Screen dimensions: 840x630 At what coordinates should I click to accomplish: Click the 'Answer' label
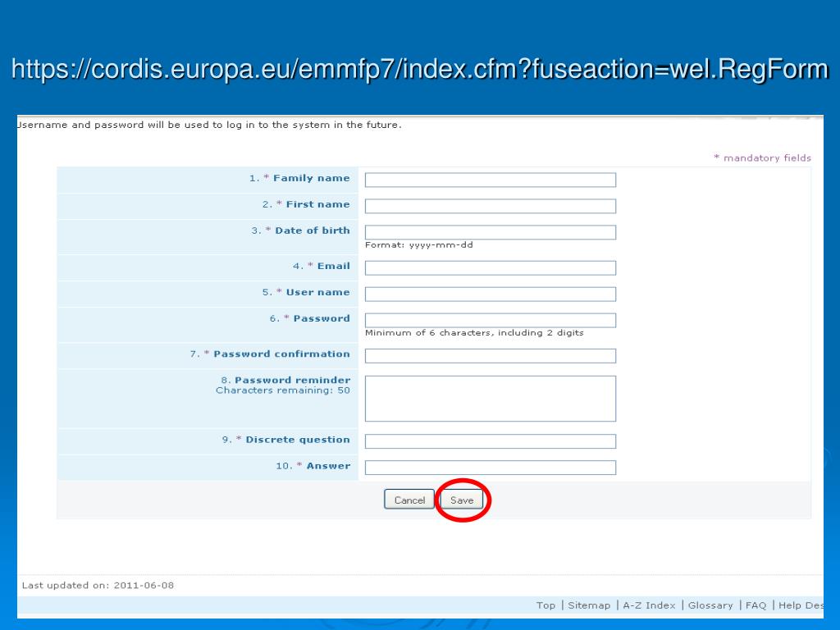[x=328, y=466]
